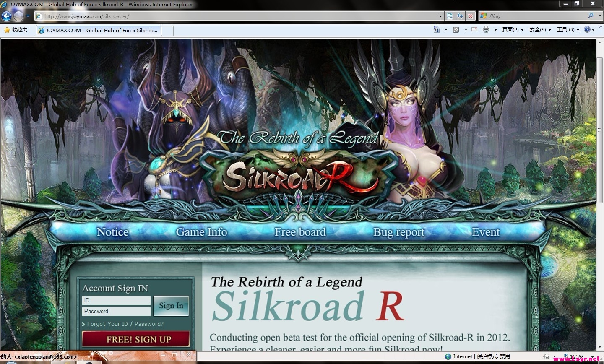
Task: Close the bottom-left xiaofengbian mail window
Action: click(188, 355)
